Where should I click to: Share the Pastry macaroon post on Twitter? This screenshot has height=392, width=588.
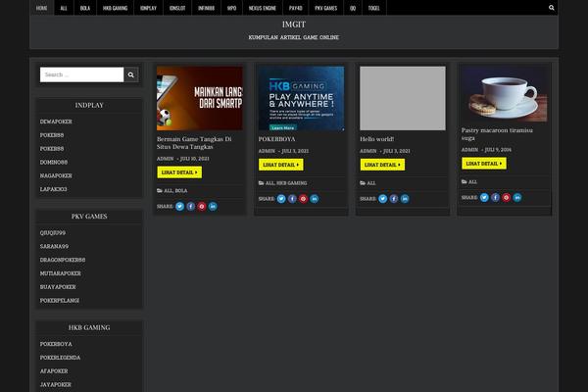484,197
